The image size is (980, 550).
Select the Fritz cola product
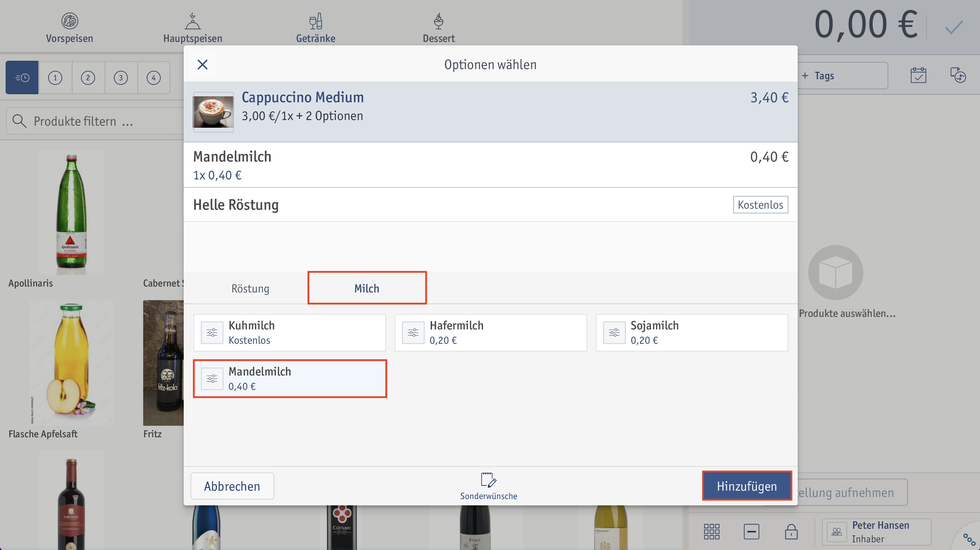click(163, 370)
